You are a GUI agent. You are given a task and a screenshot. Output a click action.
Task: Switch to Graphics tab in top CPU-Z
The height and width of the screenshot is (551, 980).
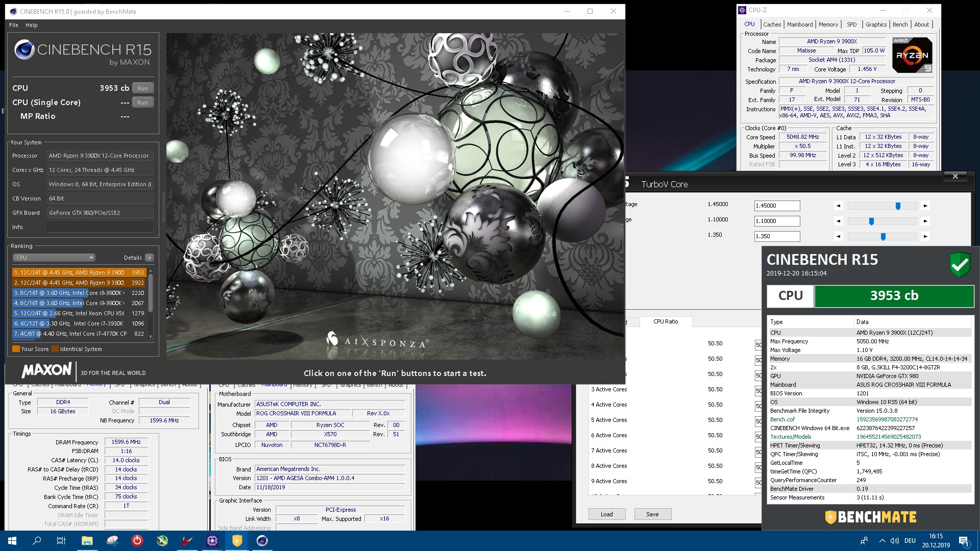point(876,24)
